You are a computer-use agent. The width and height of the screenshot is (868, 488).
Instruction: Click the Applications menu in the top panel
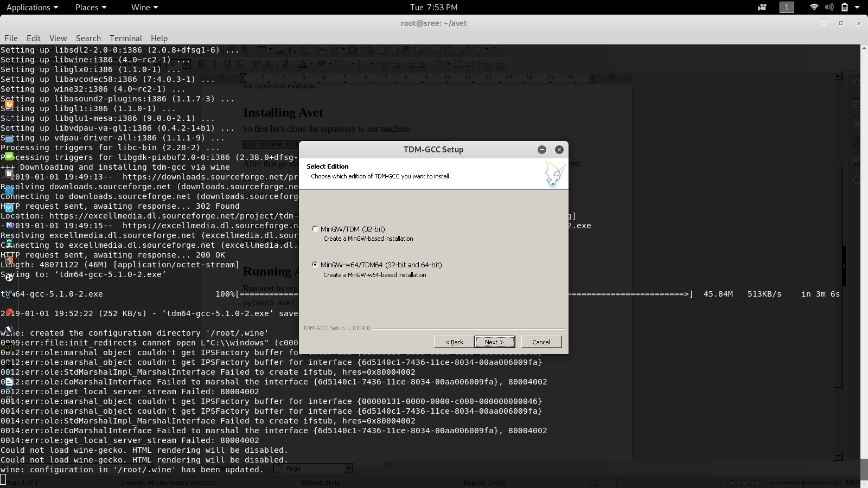point(29,8)
